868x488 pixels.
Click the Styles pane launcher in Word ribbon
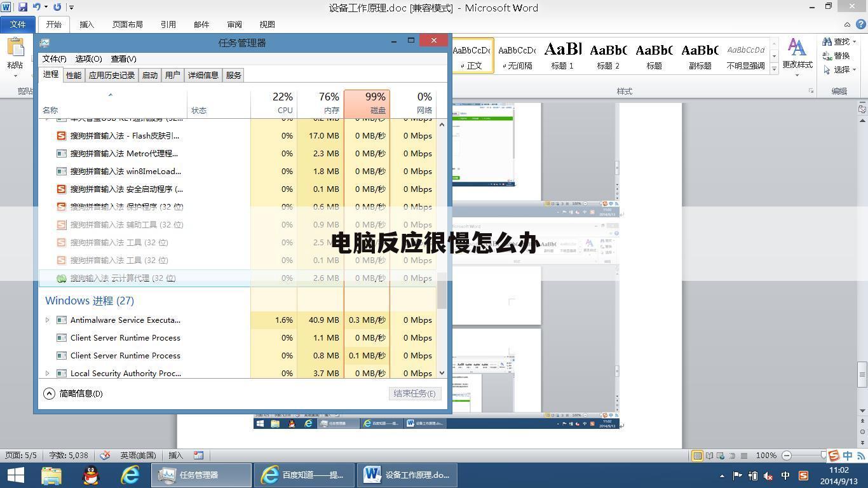point(811,91)
